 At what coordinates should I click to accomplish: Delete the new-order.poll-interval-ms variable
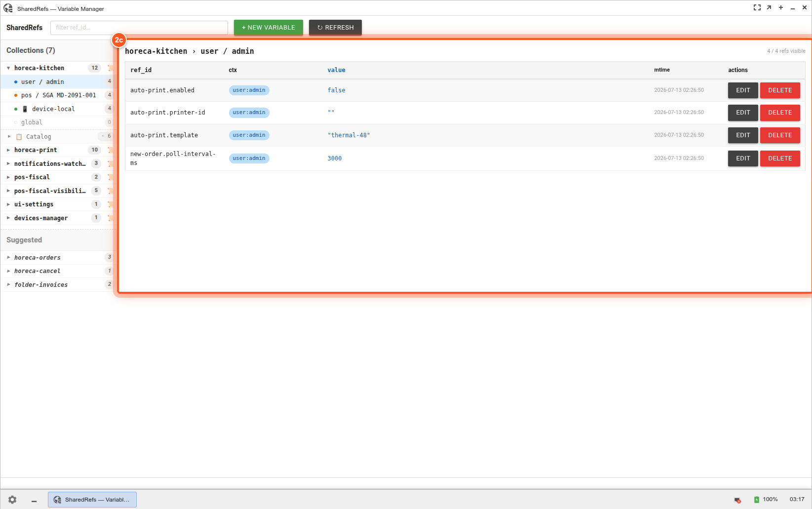[780, 158]
